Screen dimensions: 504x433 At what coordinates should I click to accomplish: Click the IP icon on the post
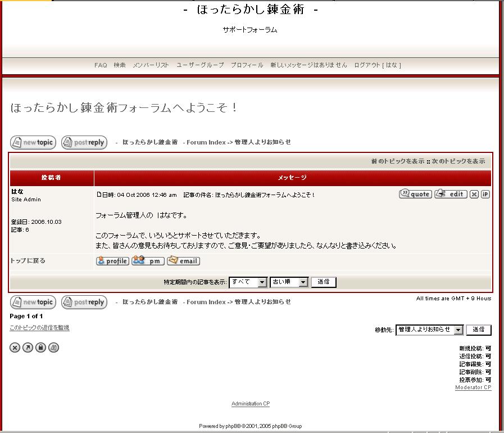pyautogui.click(x=485, y=194)
